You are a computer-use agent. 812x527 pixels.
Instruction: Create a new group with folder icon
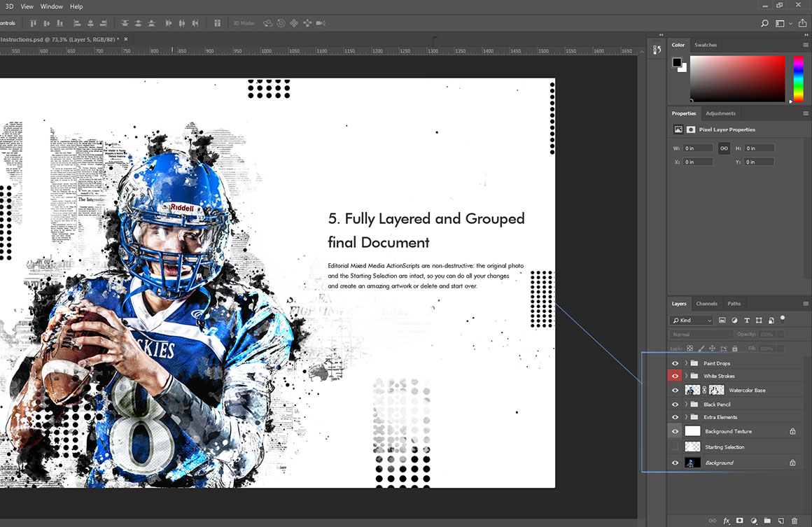pos(767,521)
